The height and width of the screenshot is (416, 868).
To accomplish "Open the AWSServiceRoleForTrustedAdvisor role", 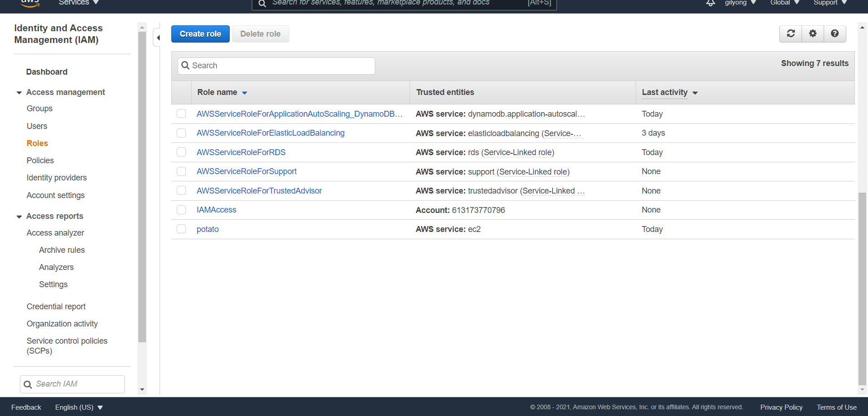I will [259, 191].
